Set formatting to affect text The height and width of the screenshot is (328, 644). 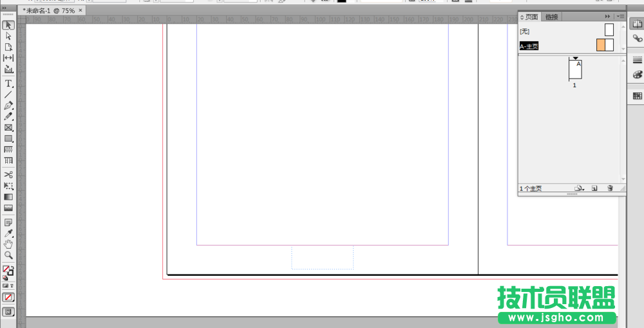pyautogui.click(x=12, y=285)
